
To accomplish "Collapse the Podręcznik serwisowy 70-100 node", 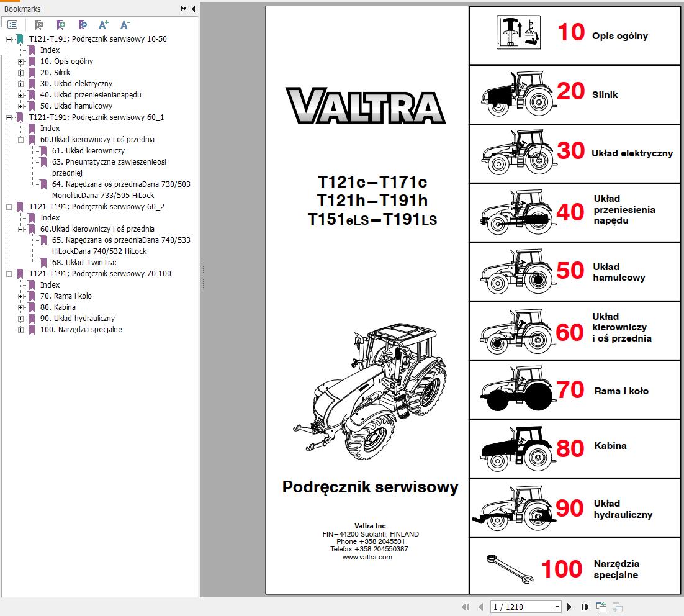I will click(9, 274).
